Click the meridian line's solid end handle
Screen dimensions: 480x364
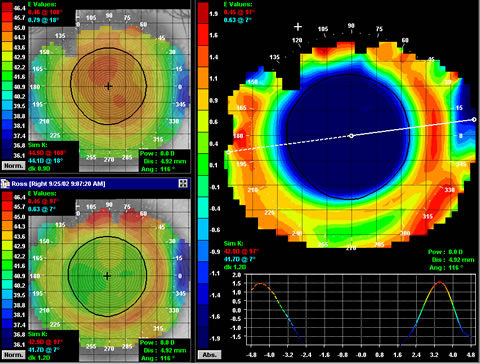point(474,119)
